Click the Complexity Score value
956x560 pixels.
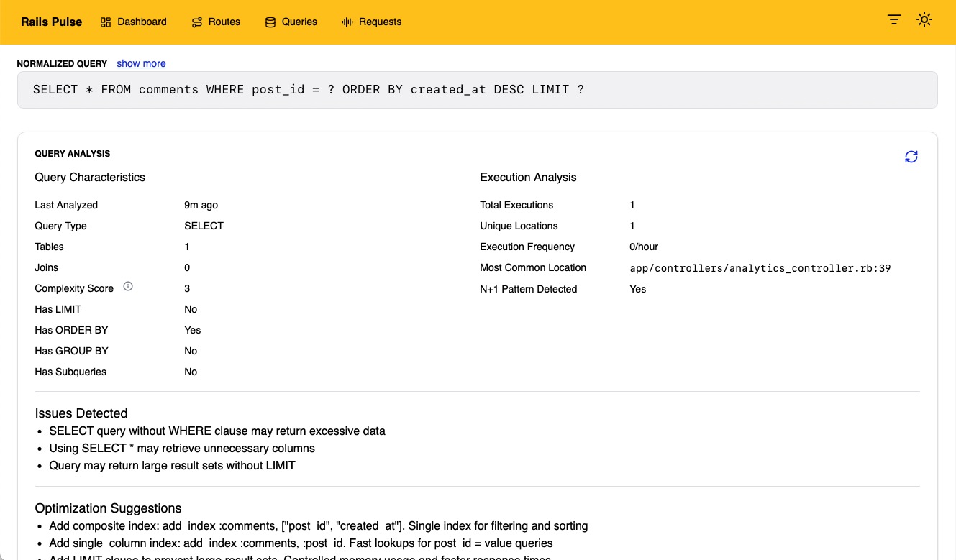point(187,288)
